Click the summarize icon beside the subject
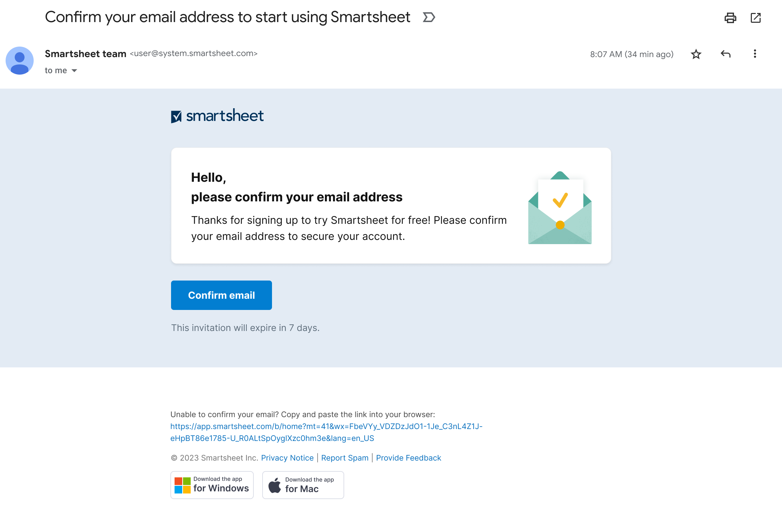The height and width of the screenshot is (532, 782). [429, 17]
